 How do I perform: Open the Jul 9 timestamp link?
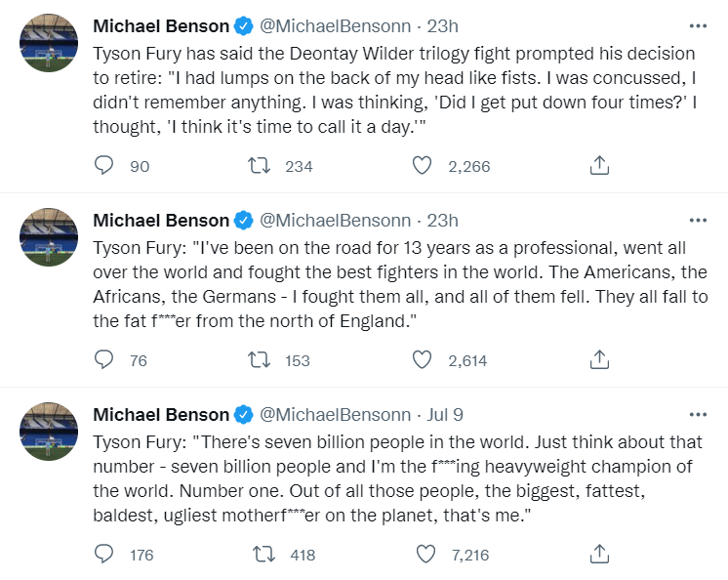445,414
